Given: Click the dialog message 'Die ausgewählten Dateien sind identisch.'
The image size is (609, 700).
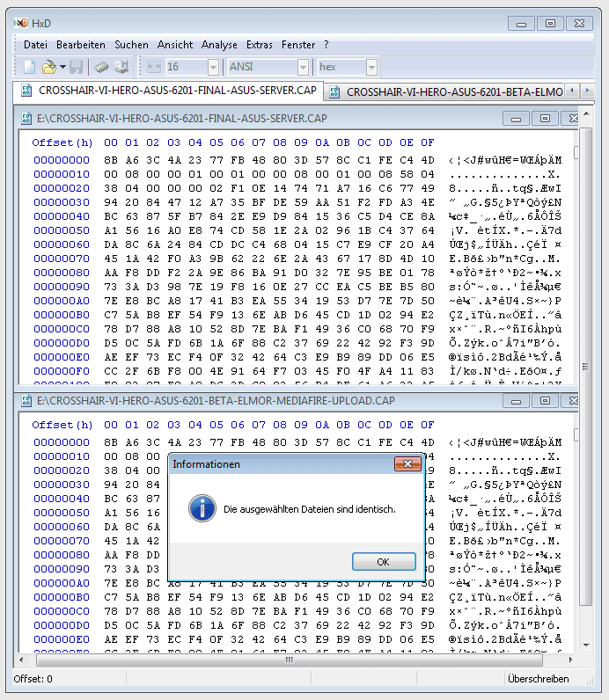Looking at the screenshot, I should pos(310,509).
